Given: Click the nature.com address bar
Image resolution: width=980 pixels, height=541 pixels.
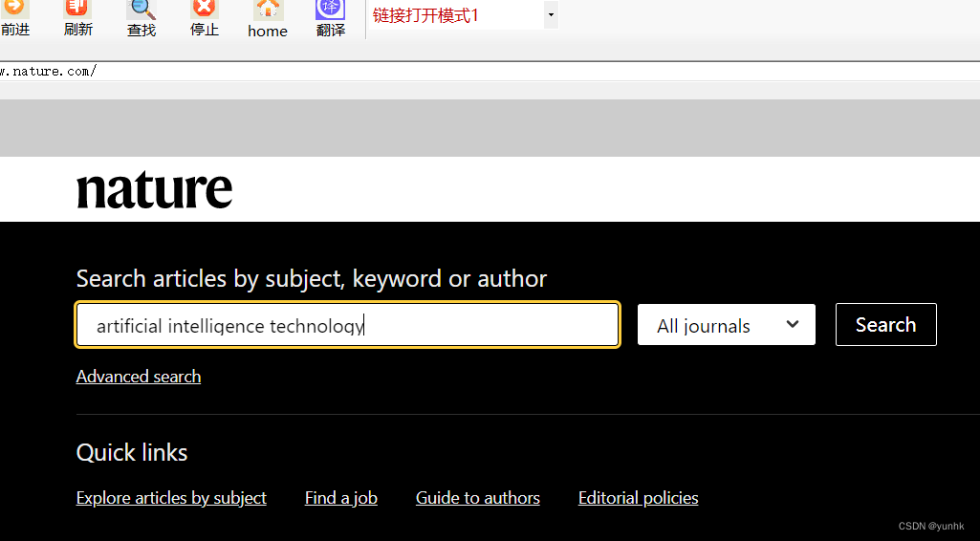Looking at the screenshot, I should [490, 72].
